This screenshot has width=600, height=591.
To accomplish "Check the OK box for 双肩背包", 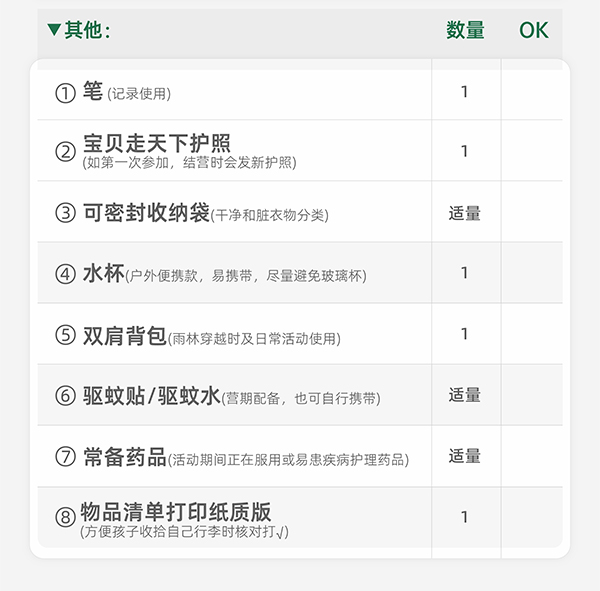I will (533, 334).
